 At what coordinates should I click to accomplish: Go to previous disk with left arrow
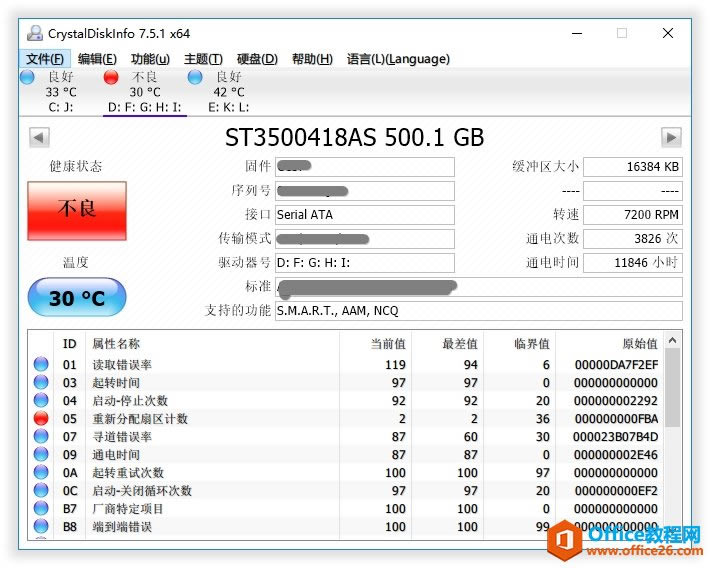(39, 137)
